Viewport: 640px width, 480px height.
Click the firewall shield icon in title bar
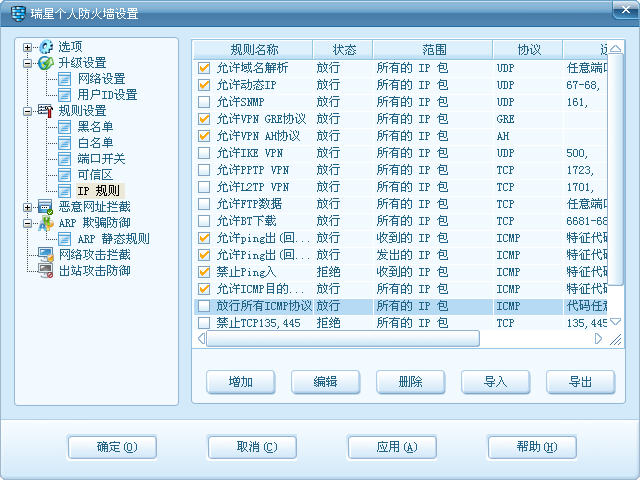[x=18, y=13]
